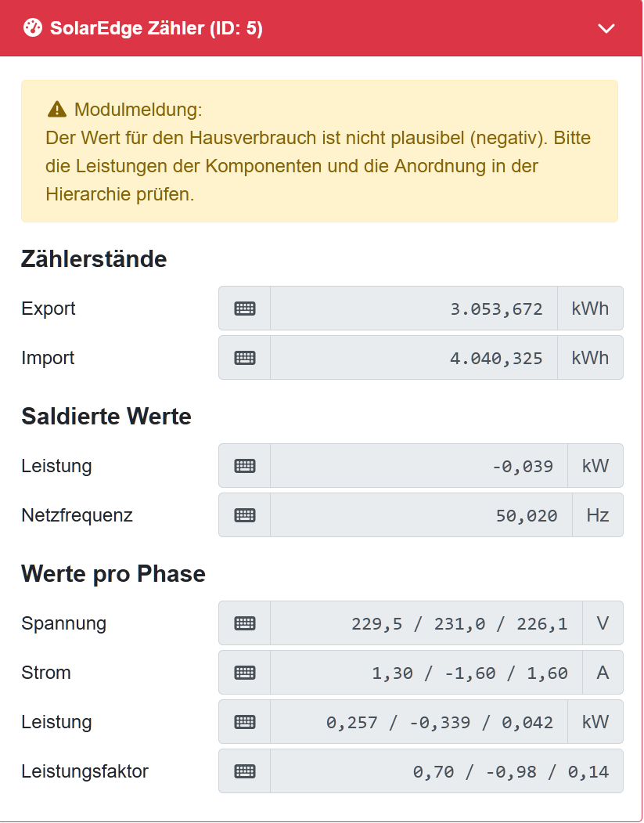Viewport: 644px width, 823px height.
Task: Click the yellow Modulmeldung warning message box
Action: 319,151
